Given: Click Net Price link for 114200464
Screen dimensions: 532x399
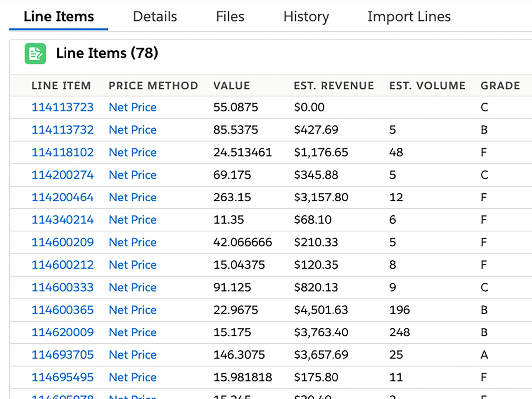Looking at the screenshot, I should click(133, 198).
